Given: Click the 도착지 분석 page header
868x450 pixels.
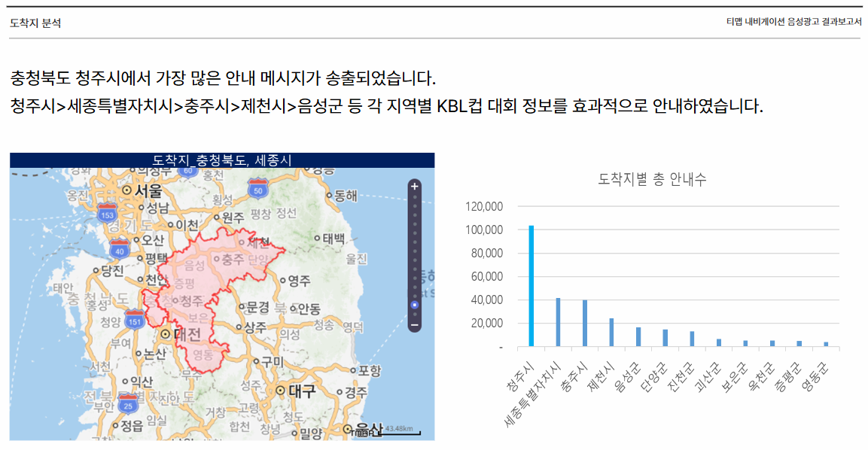Looking at the screenshot, I should [x=35, y=23].
